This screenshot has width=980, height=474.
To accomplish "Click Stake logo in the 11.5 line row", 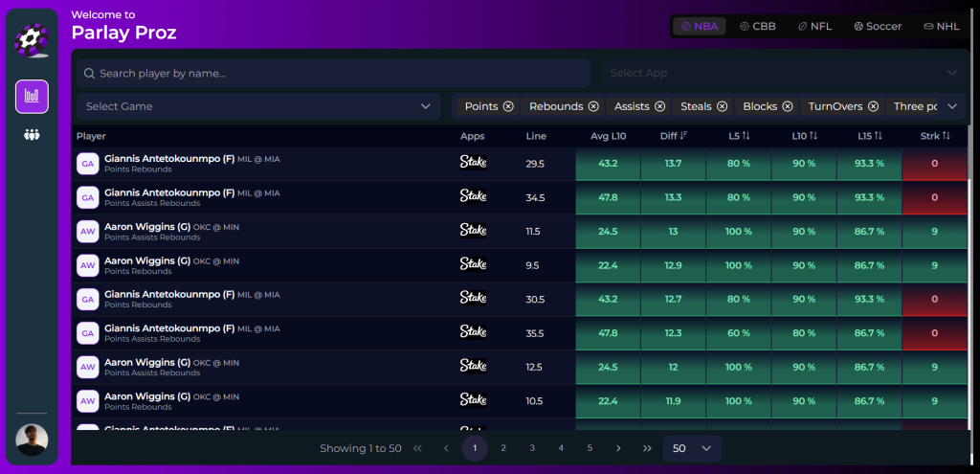I will [473, 230].
